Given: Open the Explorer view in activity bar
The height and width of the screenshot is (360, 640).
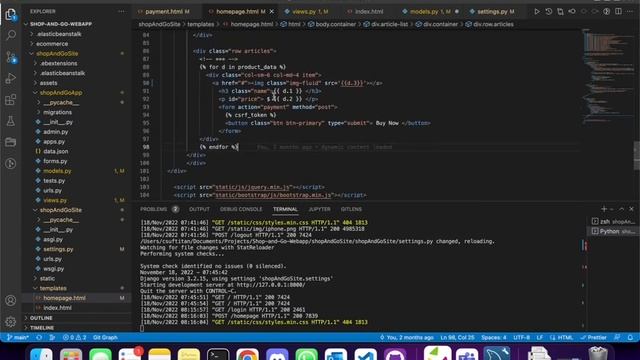Looking at the screenshot, I should coord(11,15).
